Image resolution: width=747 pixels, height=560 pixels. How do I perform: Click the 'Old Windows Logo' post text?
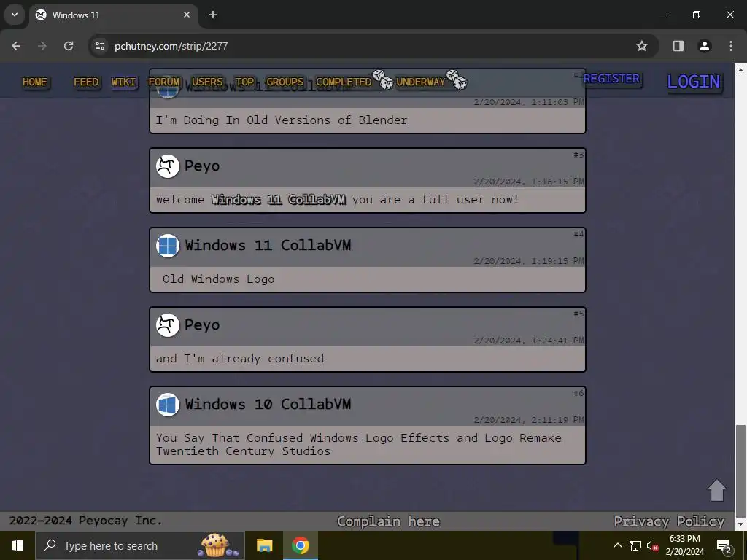[218, 279]
